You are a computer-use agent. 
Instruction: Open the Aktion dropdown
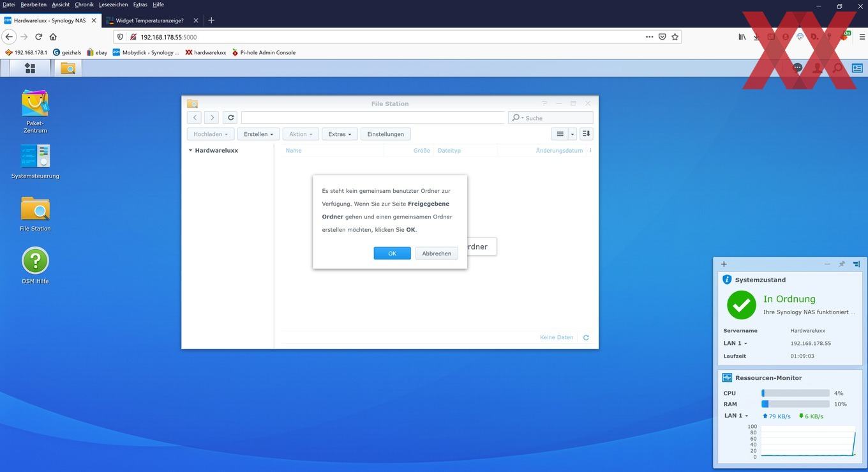[x=301, y=134]
